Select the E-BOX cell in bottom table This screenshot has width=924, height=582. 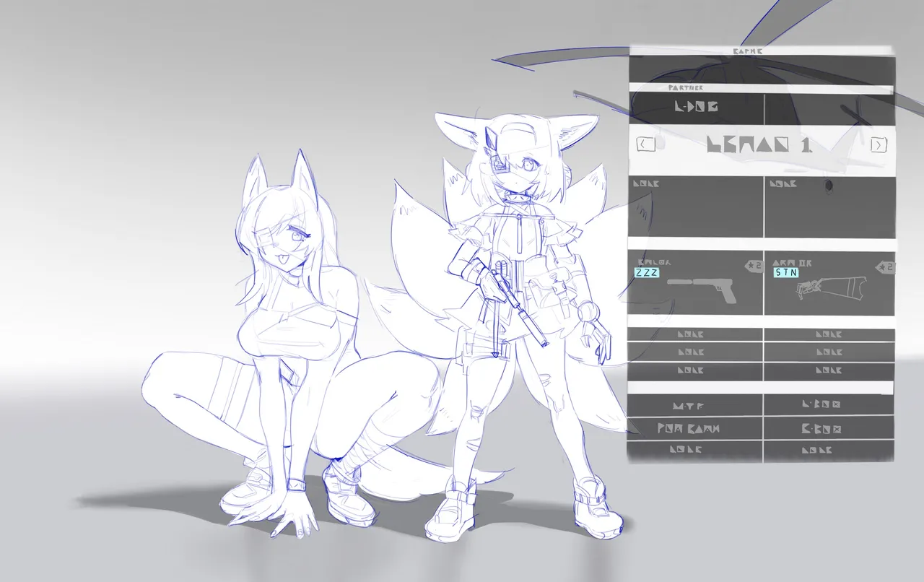click(x=829, y=428)
